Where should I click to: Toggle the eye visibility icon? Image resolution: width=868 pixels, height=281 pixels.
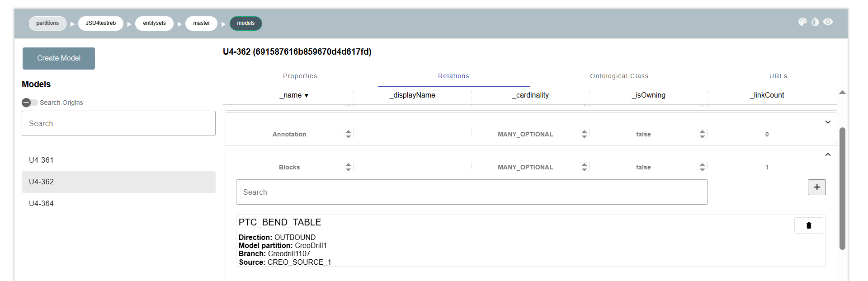click(x=828, y=22)
